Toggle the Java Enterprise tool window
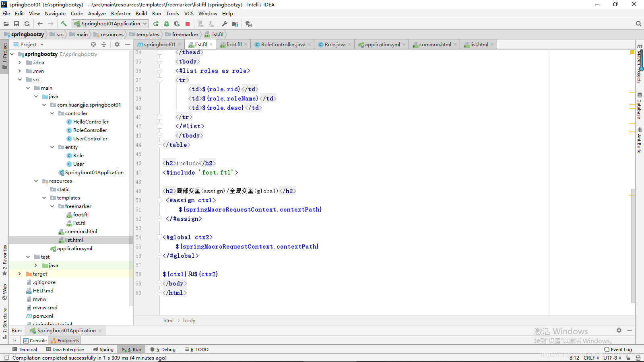Screen dimensions: 644x362 click(65, 350)
